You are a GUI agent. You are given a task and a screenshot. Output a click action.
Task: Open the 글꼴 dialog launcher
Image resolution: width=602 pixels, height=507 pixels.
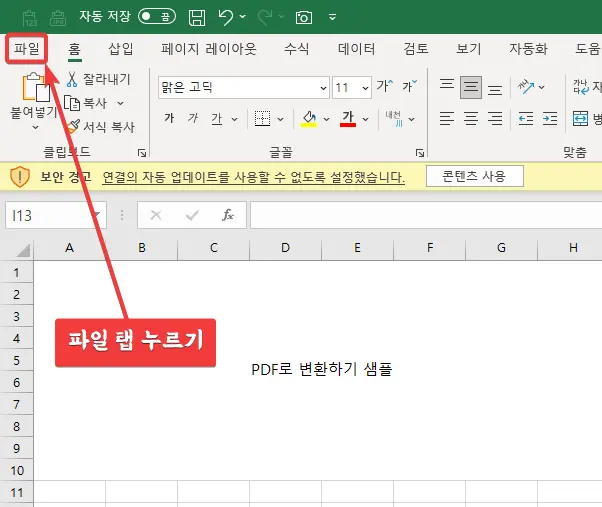[x=420, y=153]
